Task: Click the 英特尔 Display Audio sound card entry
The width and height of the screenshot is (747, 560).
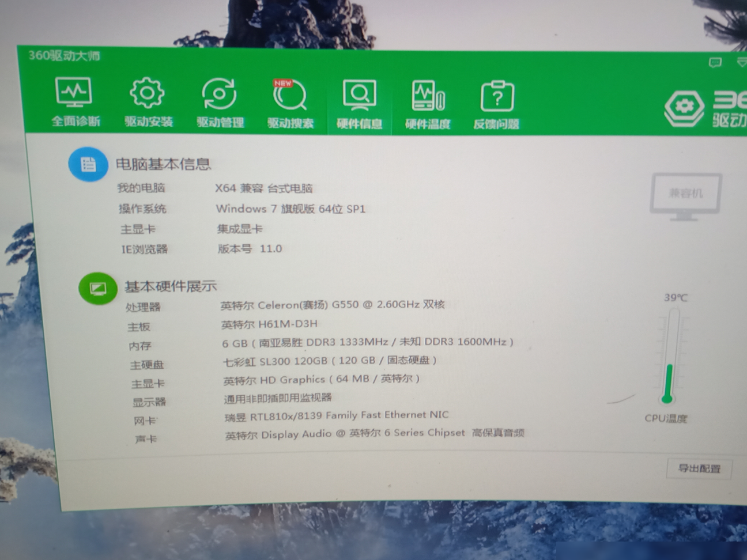Action: 375,433
